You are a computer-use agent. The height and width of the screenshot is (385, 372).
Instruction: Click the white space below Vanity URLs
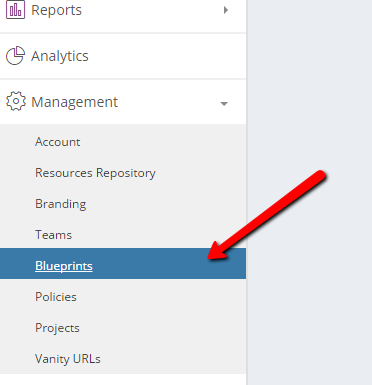123,379
